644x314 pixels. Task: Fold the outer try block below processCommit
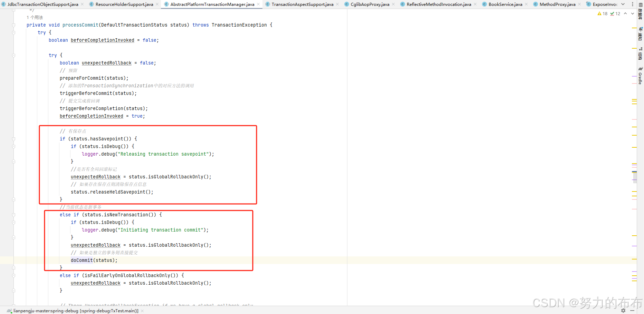[14, 32]
